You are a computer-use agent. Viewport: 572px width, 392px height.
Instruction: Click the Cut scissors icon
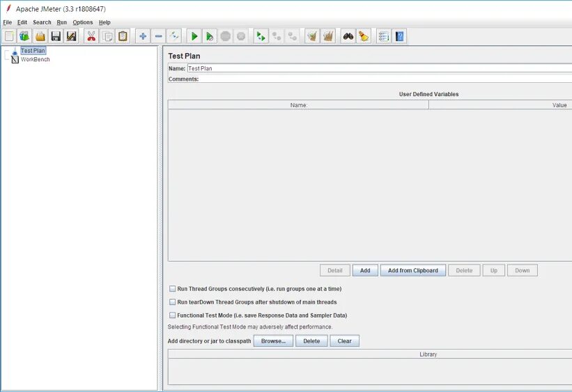[91, 36]
